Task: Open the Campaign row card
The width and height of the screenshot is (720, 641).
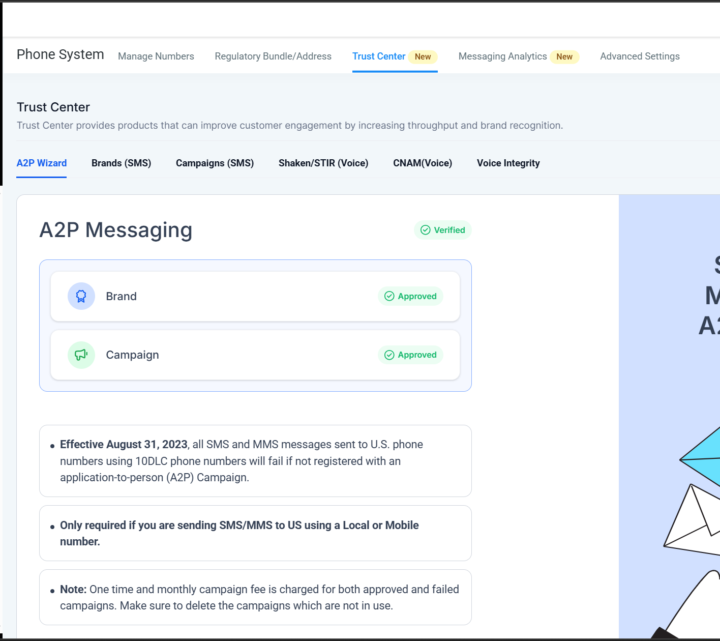Action: [255, 355]
